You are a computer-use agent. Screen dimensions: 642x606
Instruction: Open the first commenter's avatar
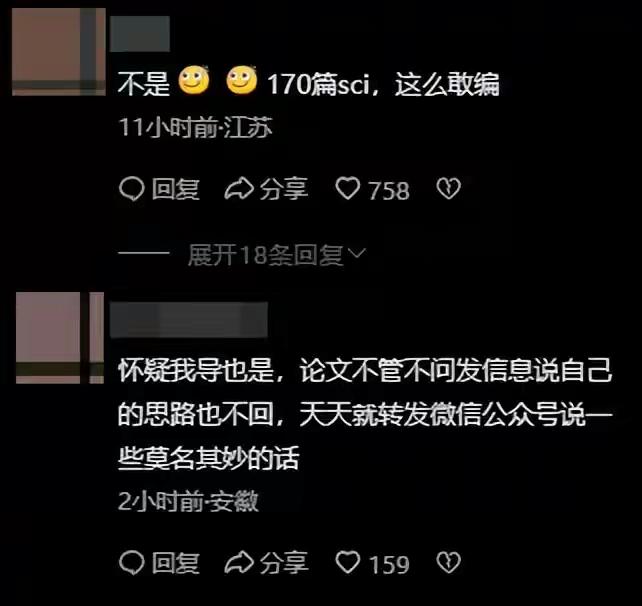59,52
